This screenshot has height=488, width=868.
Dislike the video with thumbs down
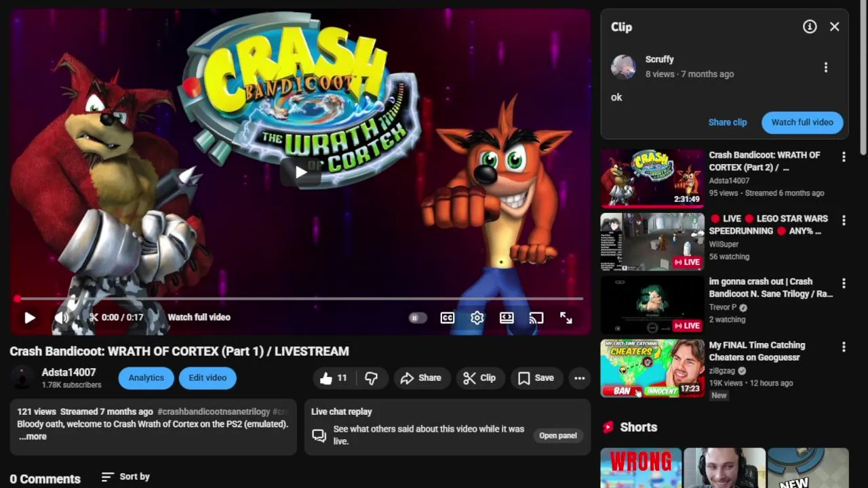click(371, 378)
